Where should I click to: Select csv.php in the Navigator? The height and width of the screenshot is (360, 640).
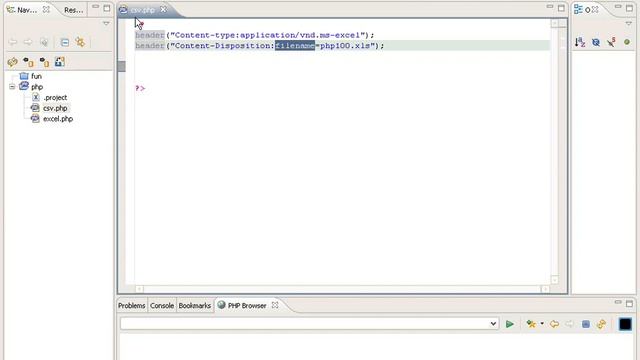[x=55, y=108]
